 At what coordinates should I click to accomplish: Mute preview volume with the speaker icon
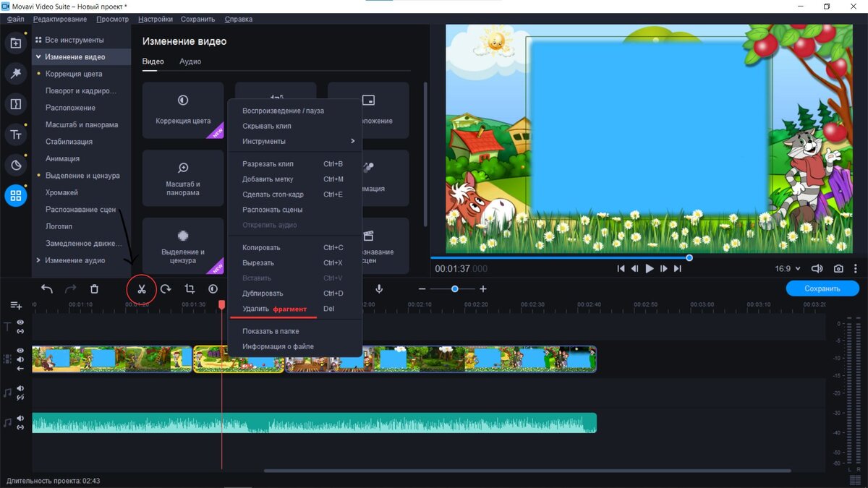817,268
